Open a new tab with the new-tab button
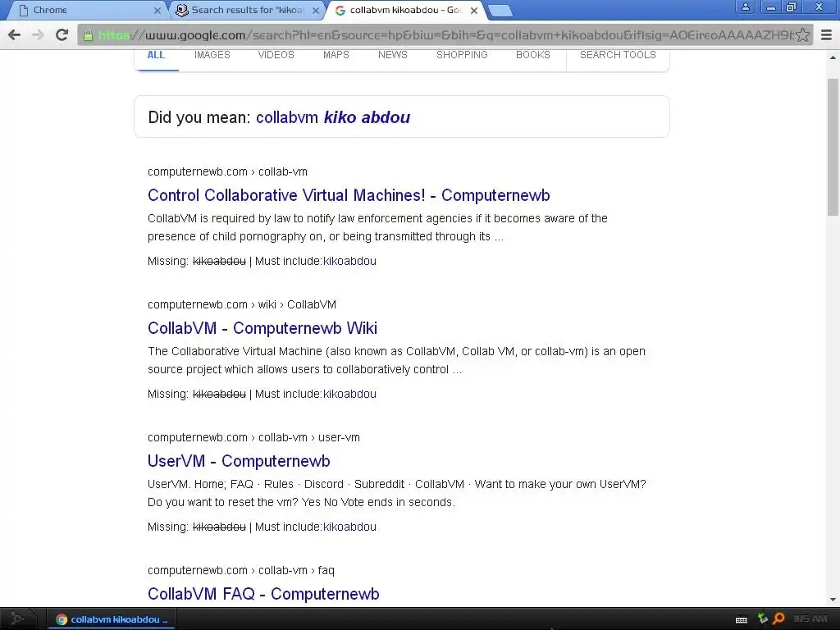840x630 pixels. click(x=501, y=11)
